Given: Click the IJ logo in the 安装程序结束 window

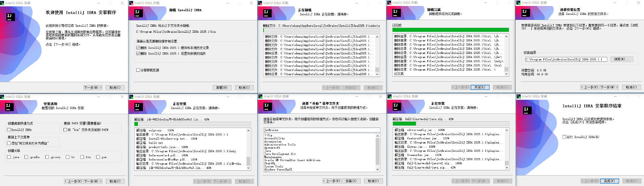Looking at the screenshot, I should 527,110.
